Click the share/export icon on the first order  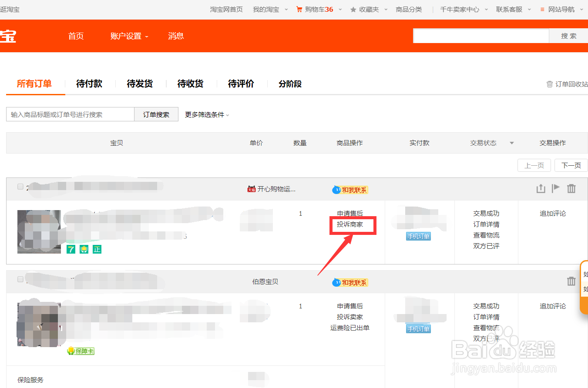point(541,188)
